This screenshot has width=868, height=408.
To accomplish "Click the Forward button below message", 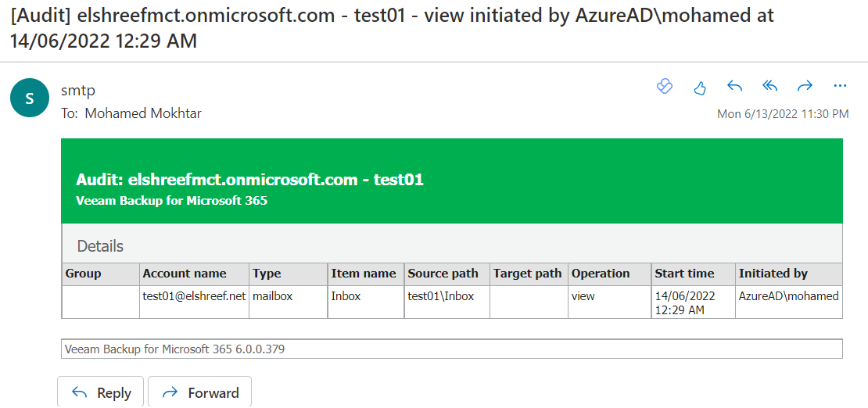I will [200, 392].
